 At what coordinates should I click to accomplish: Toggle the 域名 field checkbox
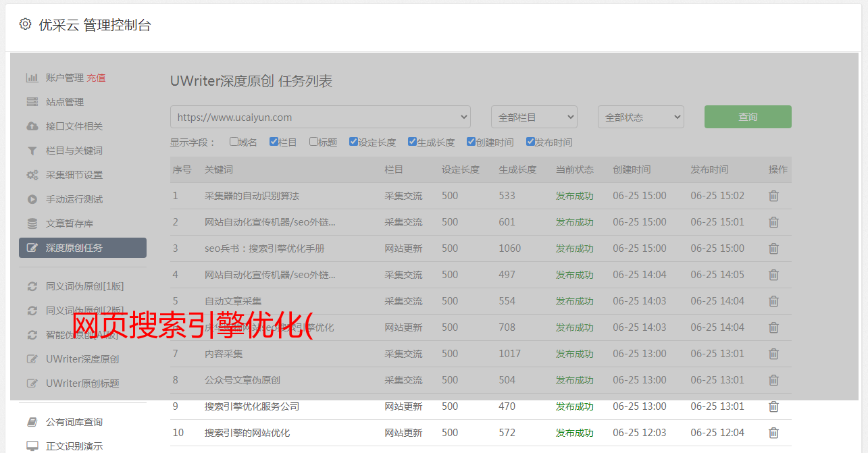pos(234,142)
